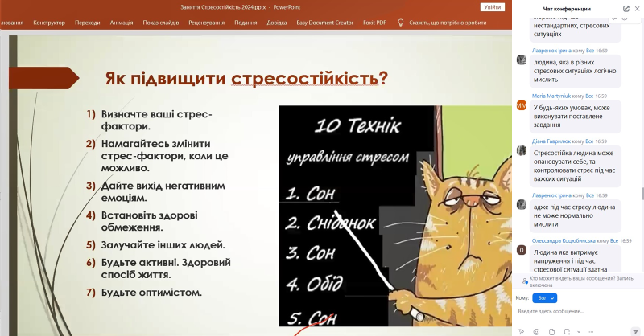This screenshot has height=336, width=644.
Task: Open the Конструктор ribbon tab
Action: (x=49, y=23)
